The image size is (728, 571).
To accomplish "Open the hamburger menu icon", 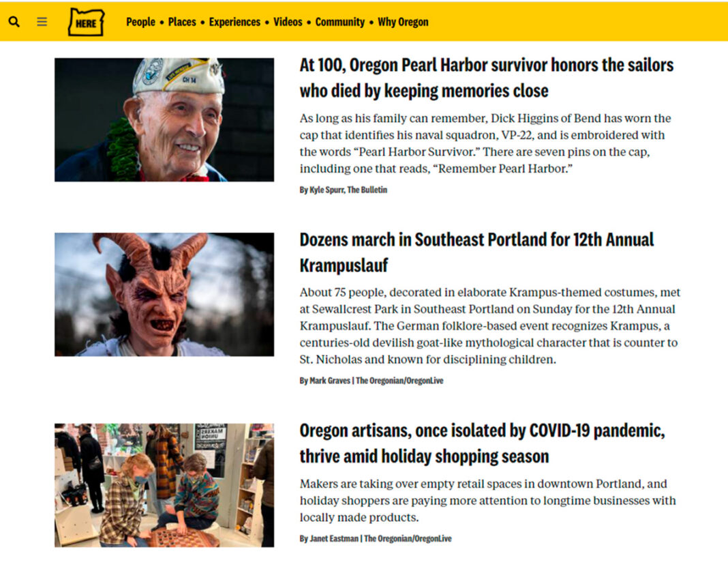I will click(x=42, y=22).
